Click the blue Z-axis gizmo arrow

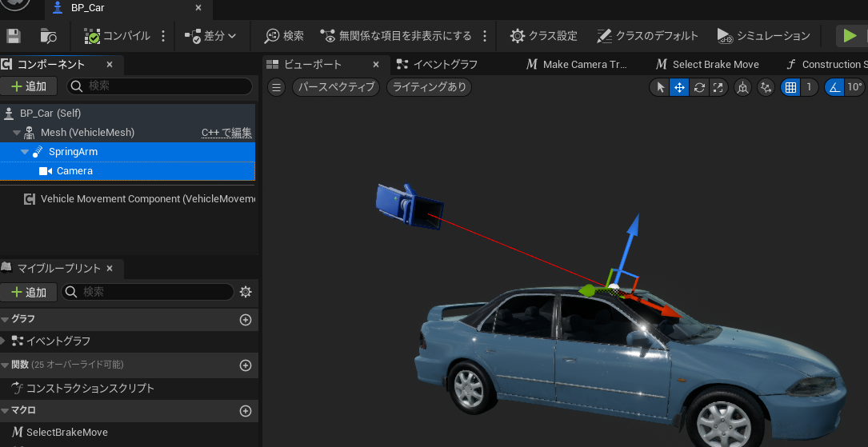click(631, 237)
